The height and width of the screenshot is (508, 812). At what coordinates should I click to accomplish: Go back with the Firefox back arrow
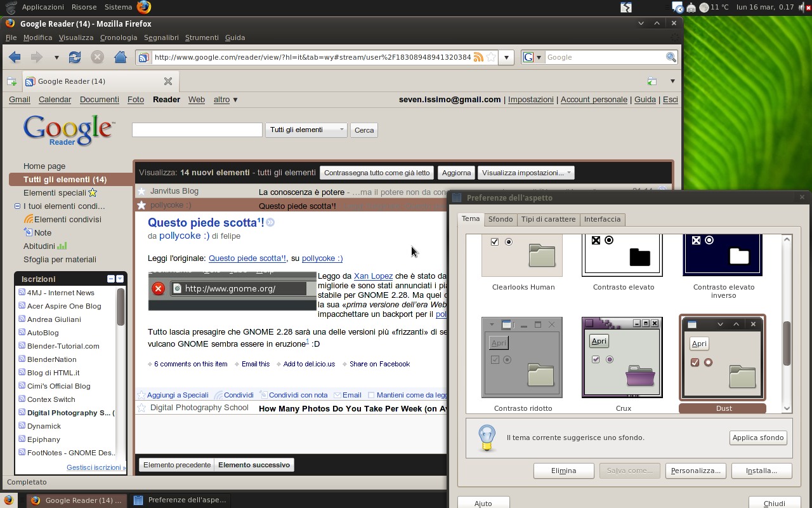[15, 57]
